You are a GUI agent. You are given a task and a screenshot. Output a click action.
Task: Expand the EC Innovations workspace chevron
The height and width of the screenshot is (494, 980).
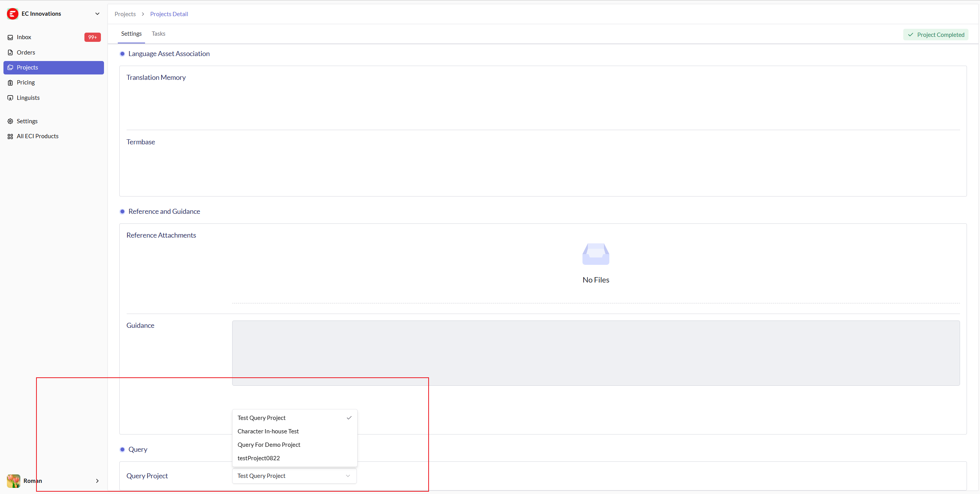coord(98,13)
